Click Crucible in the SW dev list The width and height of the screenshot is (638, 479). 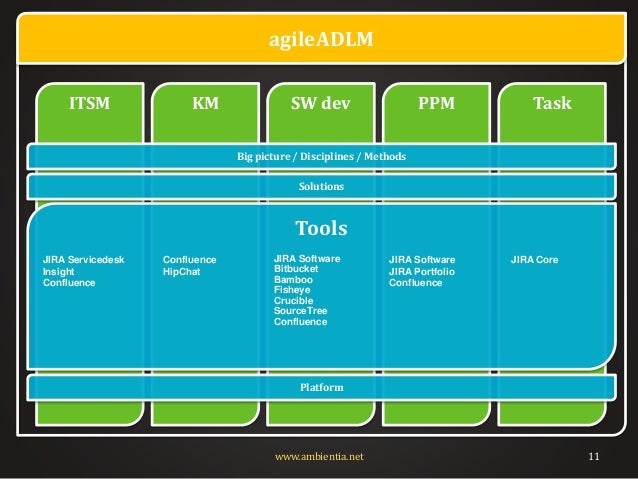pyautogui.click(x=294, y=301)
